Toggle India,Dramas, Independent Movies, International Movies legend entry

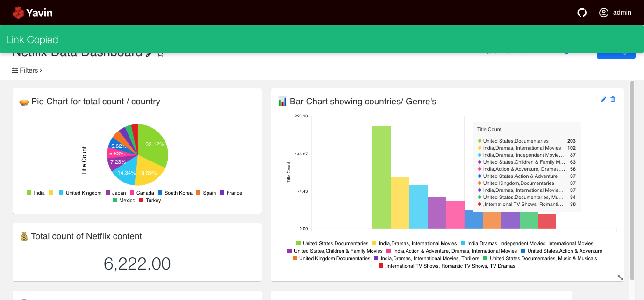tap(527, 243)
